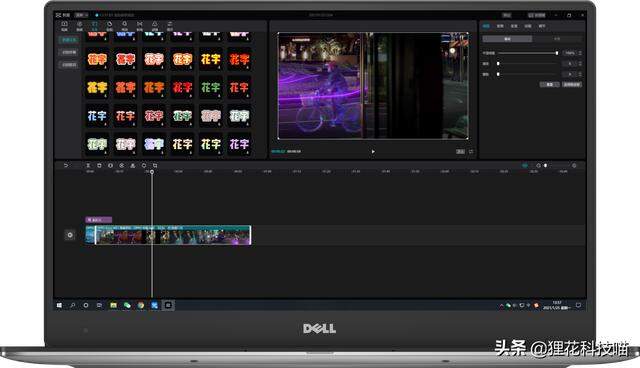Select the highlighted Basic sub-tab

coord(507,39)
